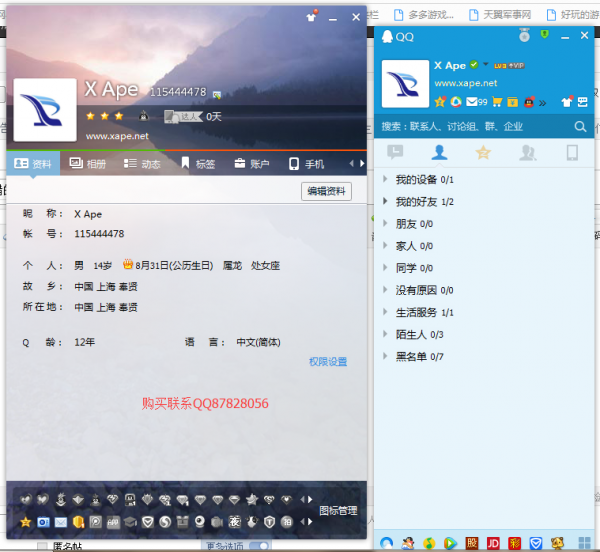
Task: Open Tencent Video play icon in bottom bar
Action: click(450, 543)
